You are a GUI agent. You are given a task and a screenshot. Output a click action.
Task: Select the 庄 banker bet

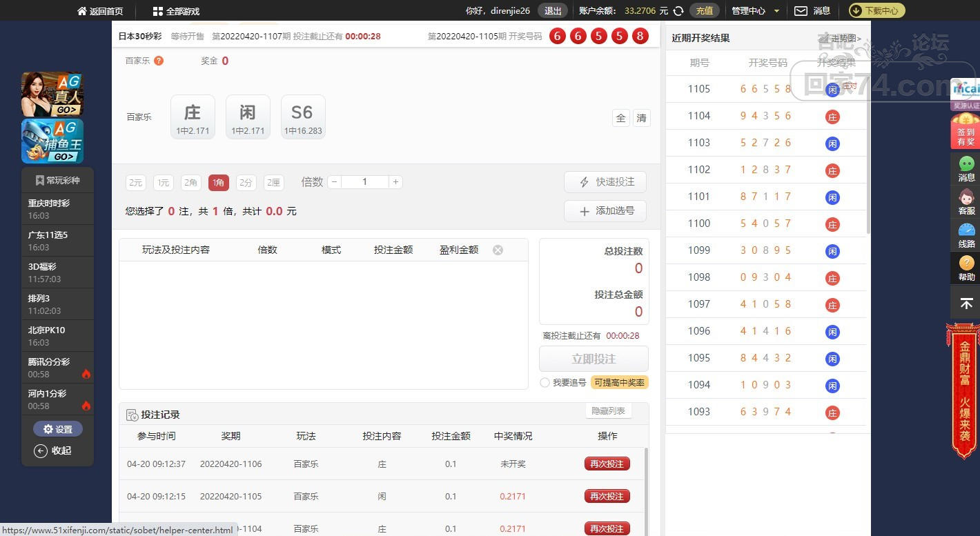tap(193, 117)
